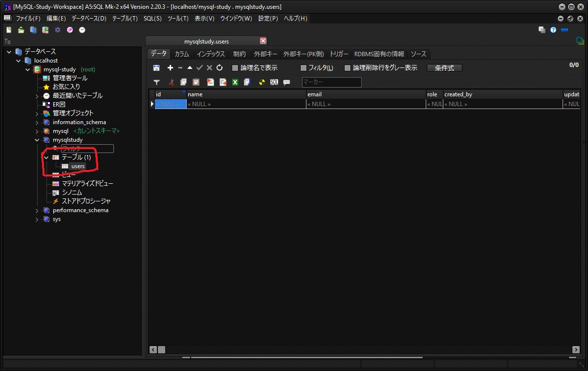The width and height of the screenshot is (588, 371).
Task: Expand the performance_schema node
Action: pyautogui.click(x=37, y=210)
